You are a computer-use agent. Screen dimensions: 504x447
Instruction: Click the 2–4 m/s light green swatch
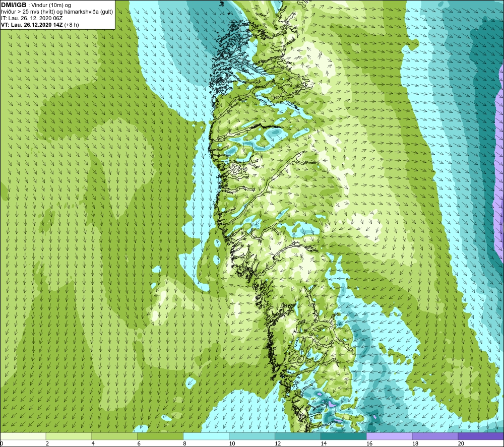pyautogui.click(x=69, y=436)
